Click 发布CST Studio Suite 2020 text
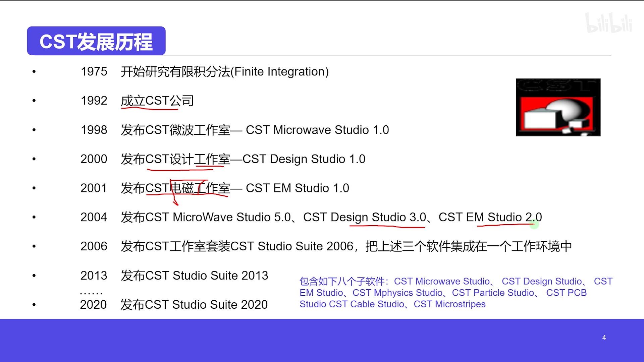This screenshot has height=362, width=644. 194,305
